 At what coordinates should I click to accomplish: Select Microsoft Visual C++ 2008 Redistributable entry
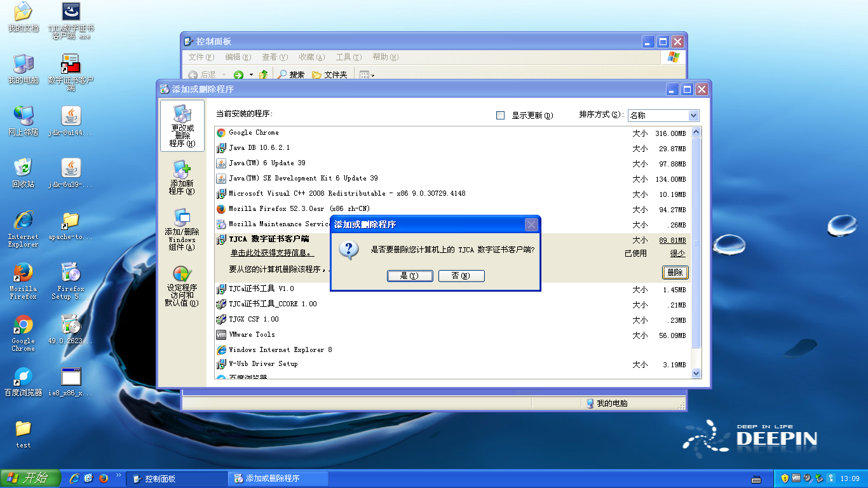click(453, 194)
